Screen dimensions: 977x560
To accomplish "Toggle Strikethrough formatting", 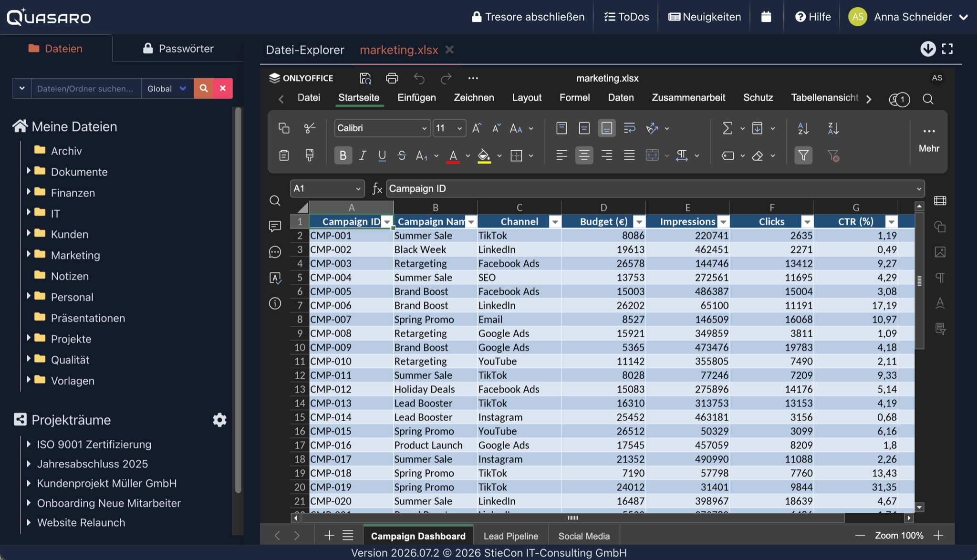I will (x=402, y=155).
